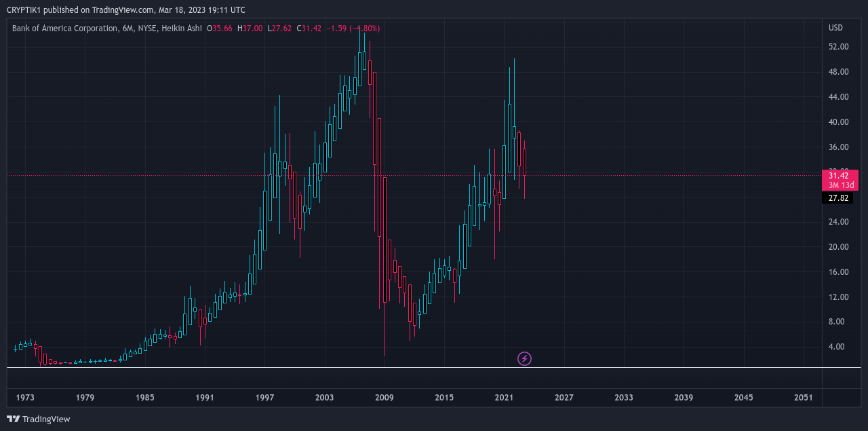Click the red 31.42 current price label
Image resolution: width=868 pixels, height=431 pixels.
pos(839,175)
